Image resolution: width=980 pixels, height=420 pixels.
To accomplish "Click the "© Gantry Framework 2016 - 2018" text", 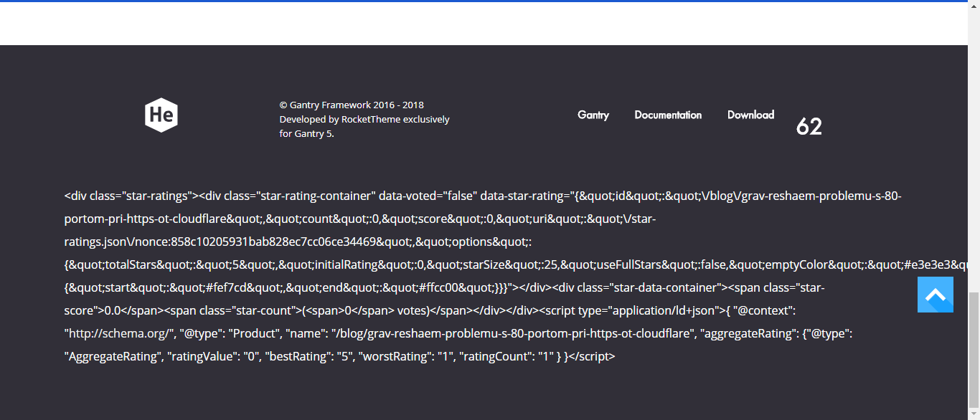I will click(x=352, y=105).
